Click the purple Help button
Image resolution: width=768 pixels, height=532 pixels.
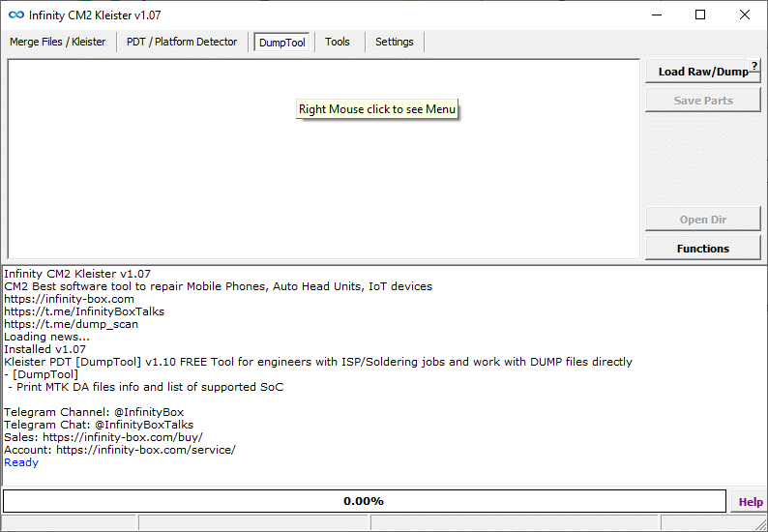(750, 502)
